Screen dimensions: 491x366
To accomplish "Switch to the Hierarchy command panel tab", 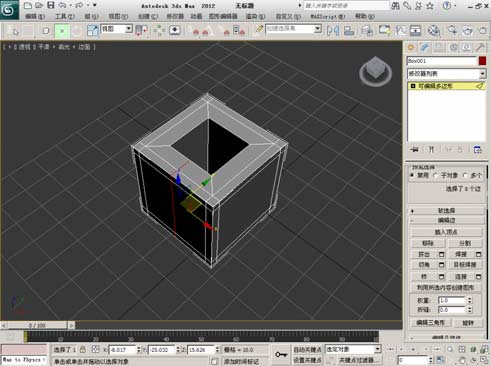I will click(x=439, y=47).
